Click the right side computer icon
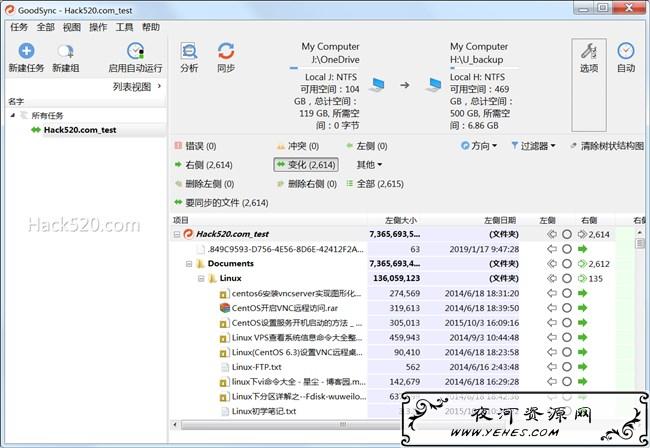Viewport: 650px width, 448px height. pyautogui.click(x=434, y=85)
